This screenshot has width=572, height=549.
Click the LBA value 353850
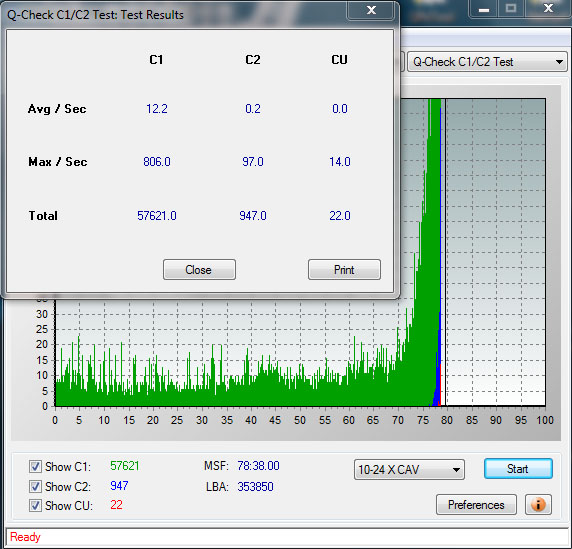(255, 487)
